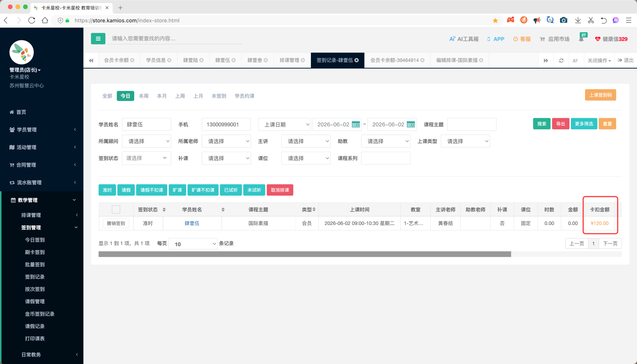Open the 上课日期 date type dropdown

(x=284, y=125)
